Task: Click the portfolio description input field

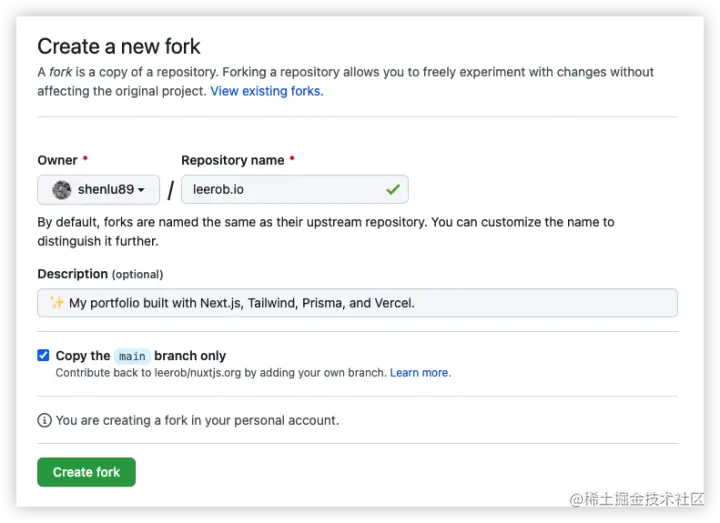Action: pos(357,303)
